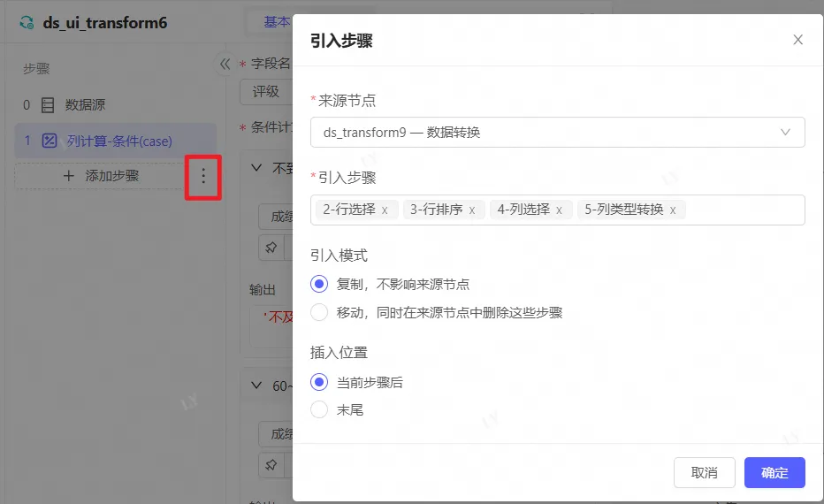Collapse the steps panel with double chevron
824x504 pixels.
click(x=225, y=64)
